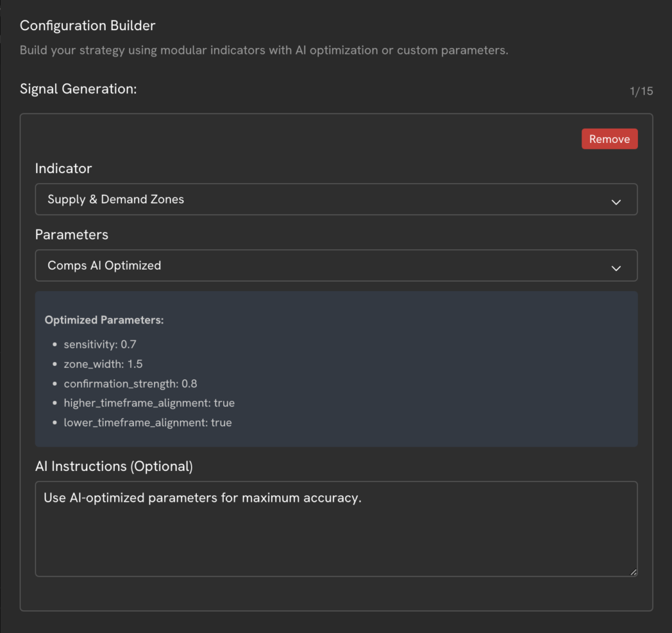Click the red Remove button
The width and height of the screenshot is (672, 633).
click(609, 139)
